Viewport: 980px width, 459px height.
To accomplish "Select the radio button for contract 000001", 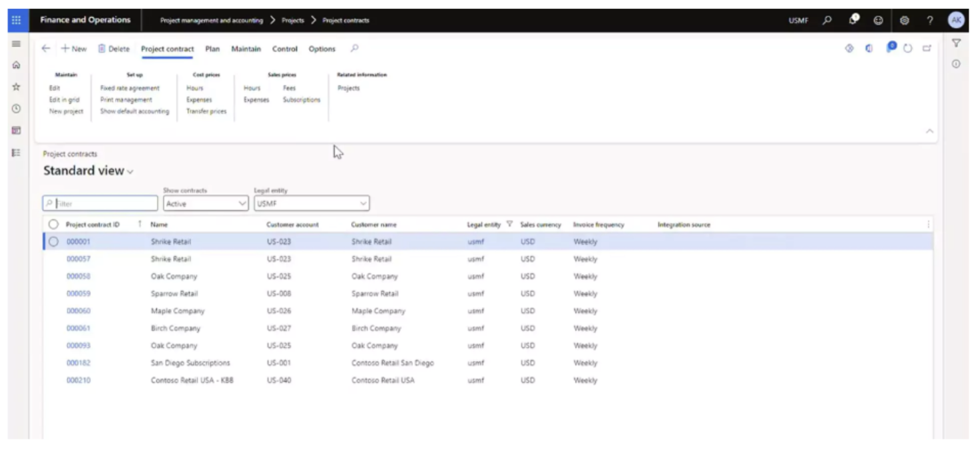I will click(53, 242).
